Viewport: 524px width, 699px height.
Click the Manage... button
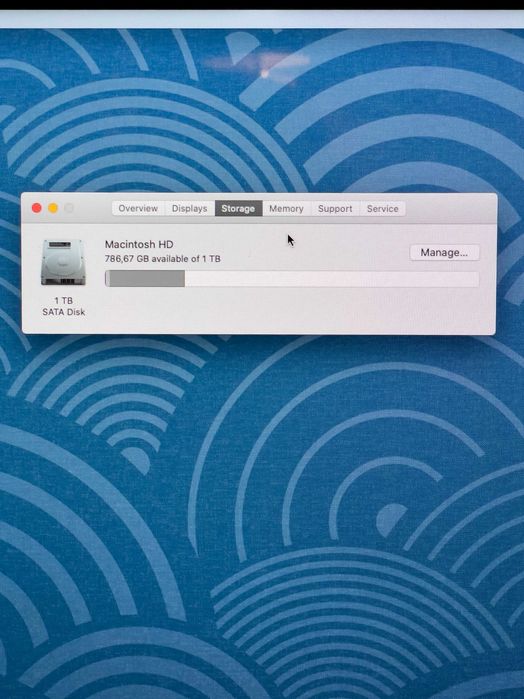pos(444,252)
